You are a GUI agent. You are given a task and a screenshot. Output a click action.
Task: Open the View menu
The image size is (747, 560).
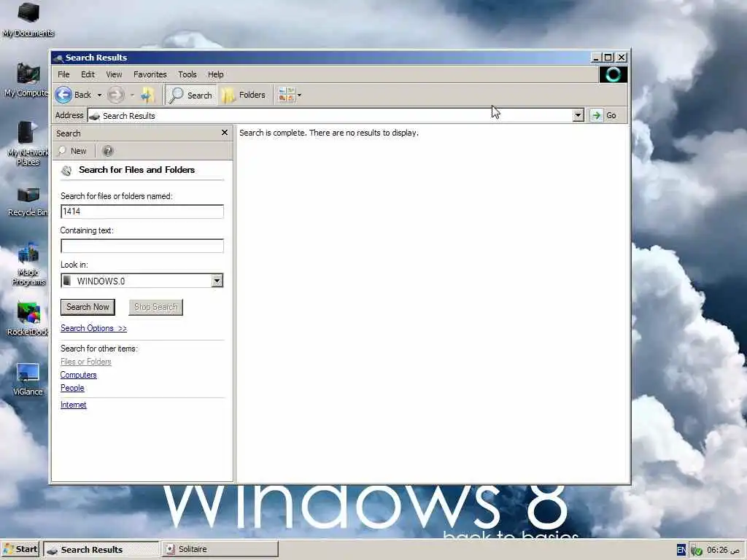click(114, 74)
